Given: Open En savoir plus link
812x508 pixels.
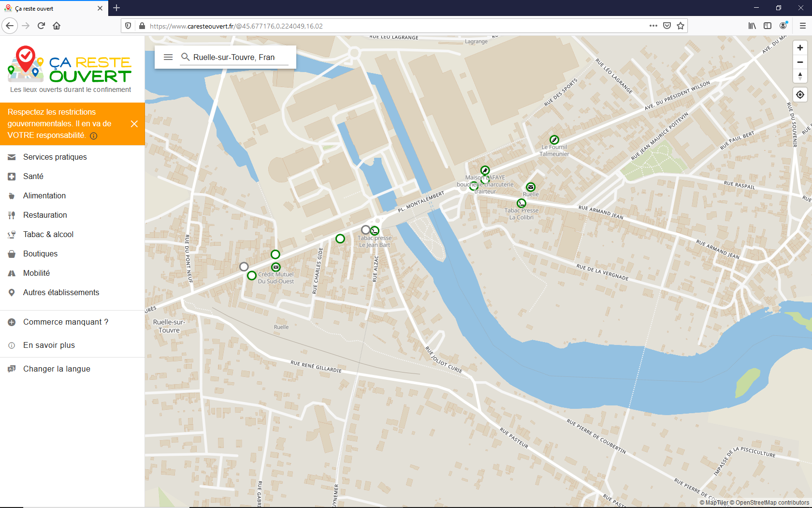Looking at the screenshot, I should click(72, 345).
